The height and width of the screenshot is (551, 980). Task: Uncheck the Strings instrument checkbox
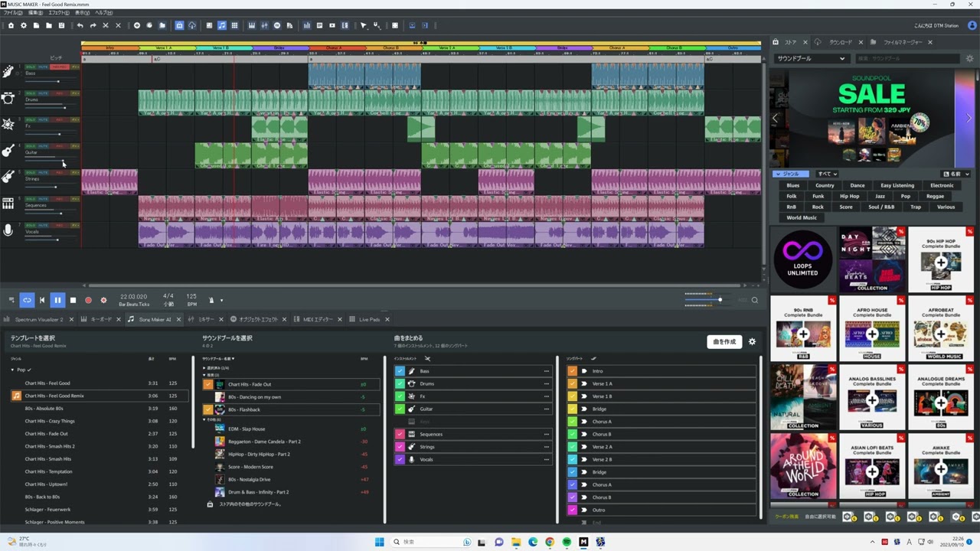coord(400,447)
